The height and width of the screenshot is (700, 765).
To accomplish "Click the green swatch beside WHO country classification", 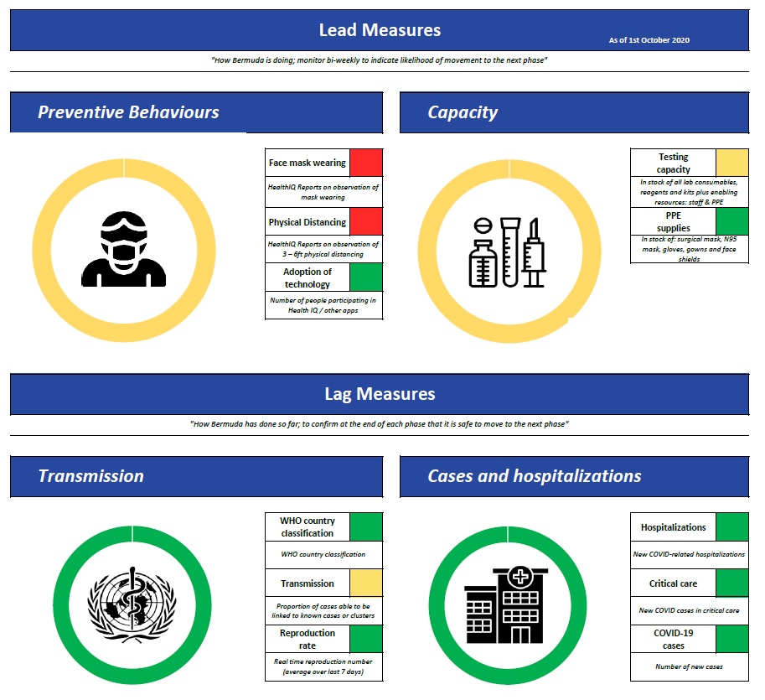I will [366, 526].
